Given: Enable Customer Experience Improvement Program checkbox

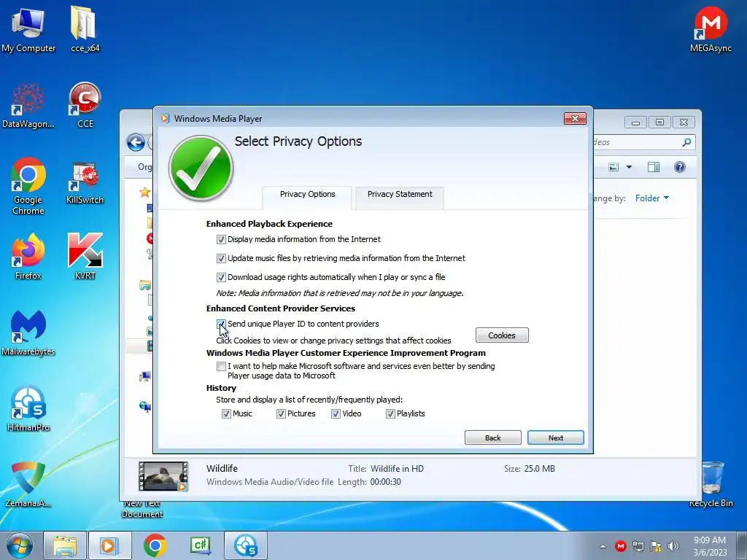Looking at the screenshot, I should tap(221, 366).
